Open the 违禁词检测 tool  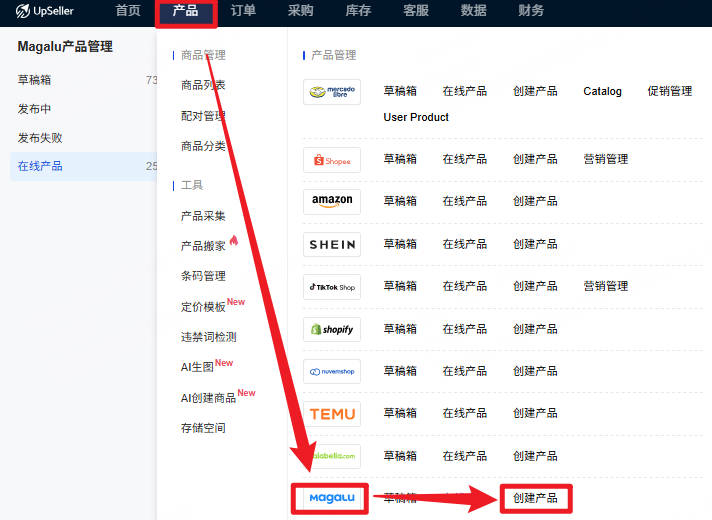208,337
